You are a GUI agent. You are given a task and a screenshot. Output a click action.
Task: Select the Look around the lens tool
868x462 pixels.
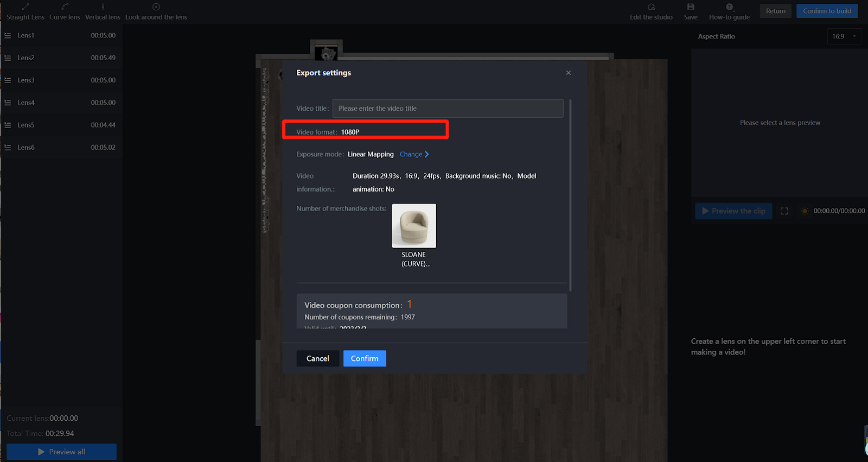[x=156, y=11]
